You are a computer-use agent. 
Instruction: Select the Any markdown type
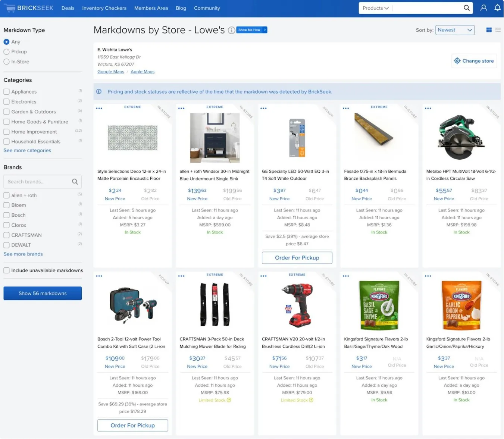[6, 42]
